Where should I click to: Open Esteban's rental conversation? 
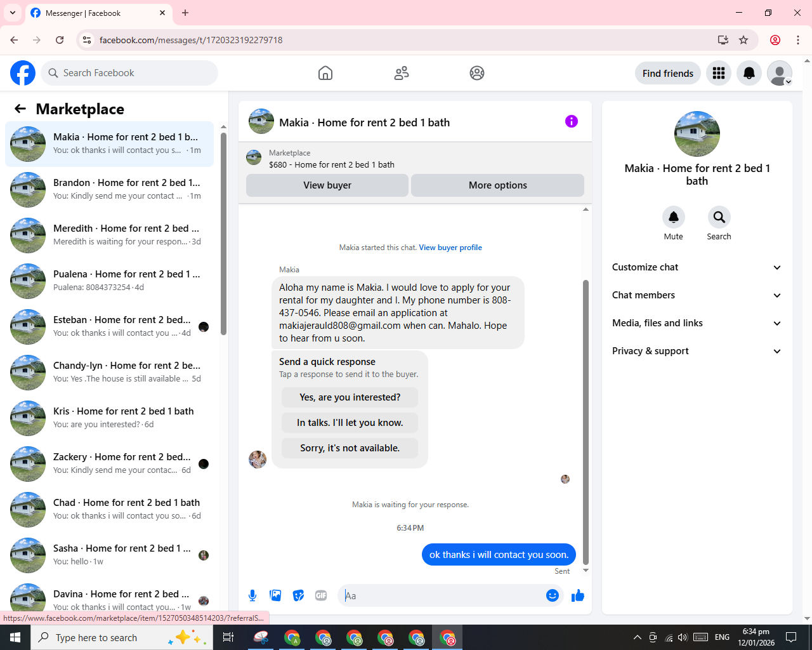[x=109, y=327]
